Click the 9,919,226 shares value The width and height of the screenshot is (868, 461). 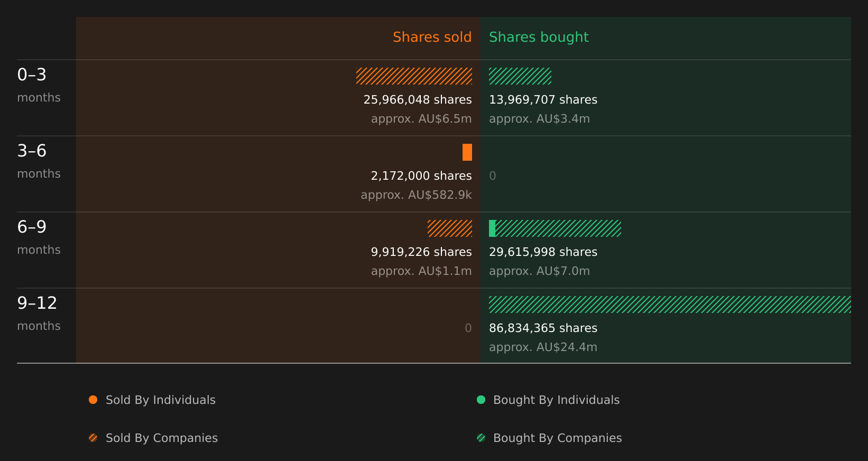(x=421, y=252)
